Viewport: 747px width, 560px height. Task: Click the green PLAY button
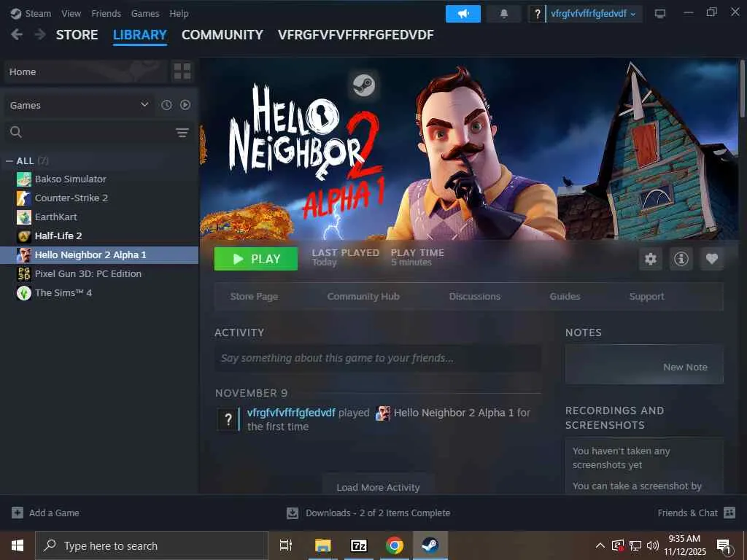tap(256, 259)
